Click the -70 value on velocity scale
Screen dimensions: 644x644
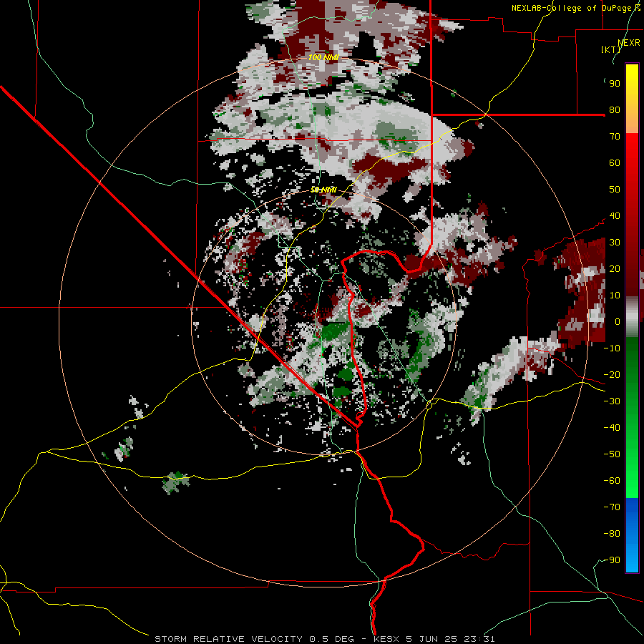(612, 507)
